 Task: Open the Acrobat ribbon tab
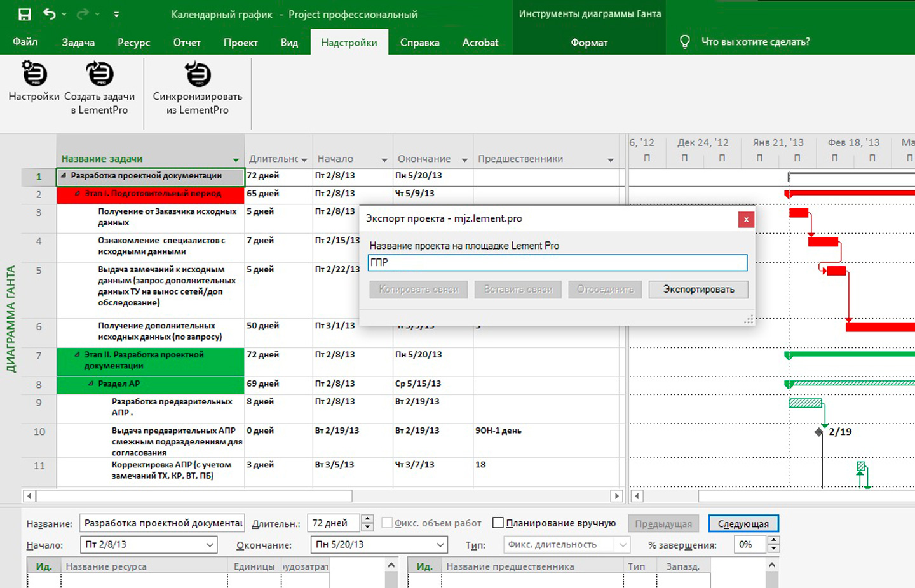[480, 42]
